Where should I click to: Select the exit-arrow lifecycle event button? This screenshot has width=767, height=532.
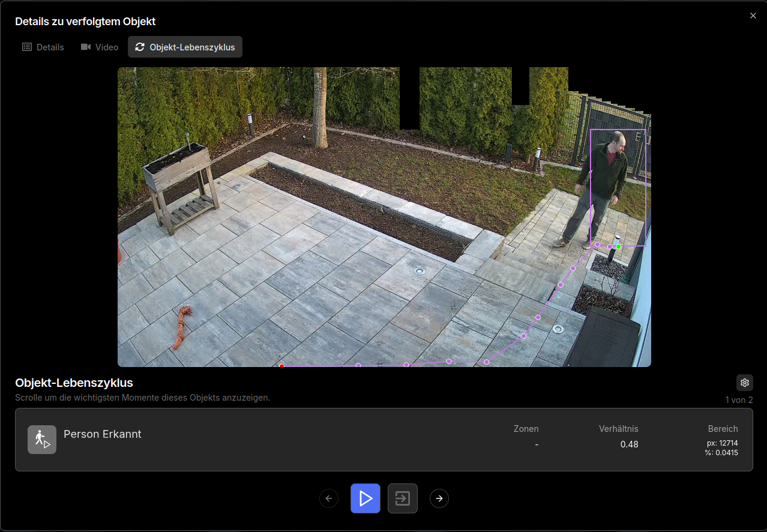point(402,498)
